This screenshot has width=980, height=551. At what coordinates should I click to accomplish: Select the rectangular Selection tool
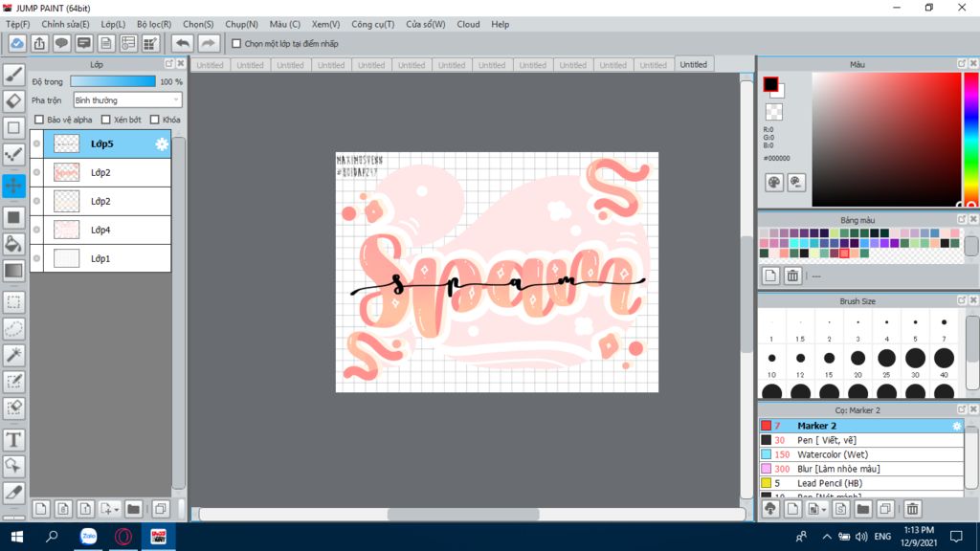13,302
